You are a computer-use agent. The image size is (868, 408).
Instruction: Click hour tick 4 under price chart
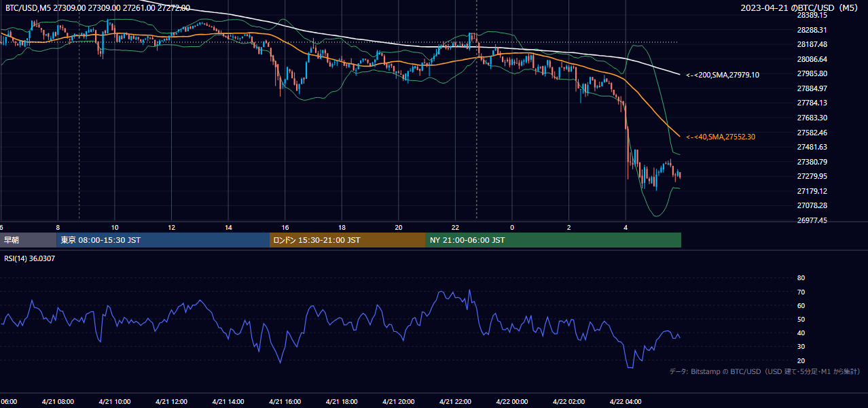[626, 227]
